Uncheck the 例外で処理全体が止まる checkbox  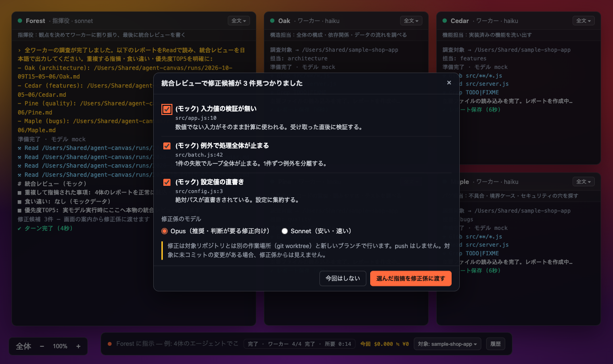(x=167, y=146)
